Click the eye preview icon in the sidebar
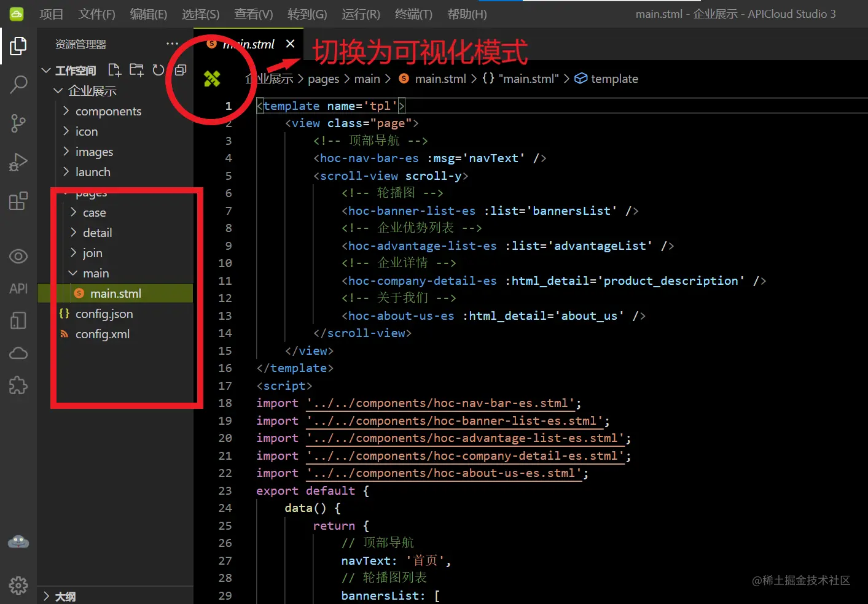This screenshot has height=604, width=868. (18, 257)
